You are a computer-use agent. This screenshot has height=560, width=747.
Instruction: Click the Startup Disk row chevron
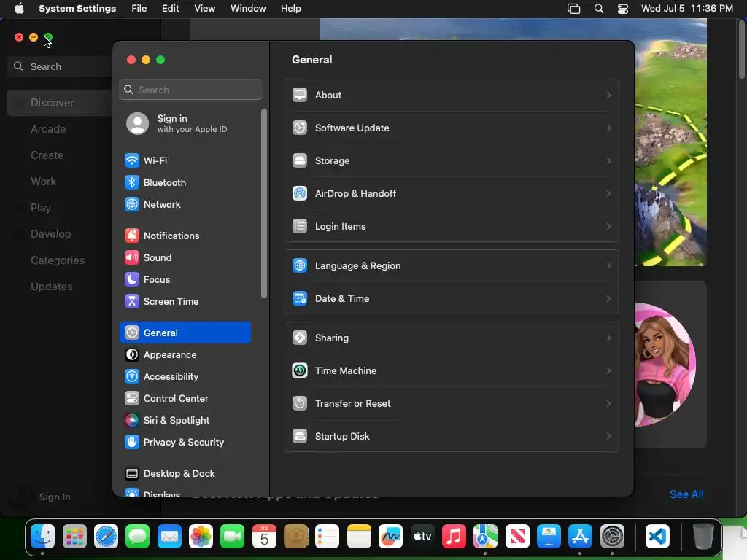point(608,437)
